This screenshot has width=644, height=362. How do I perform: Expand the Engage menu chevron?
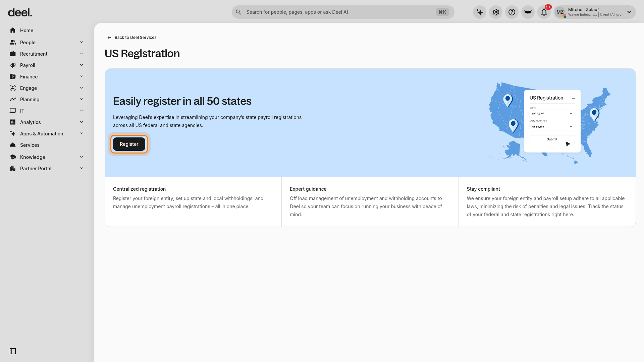click(82, 88)
